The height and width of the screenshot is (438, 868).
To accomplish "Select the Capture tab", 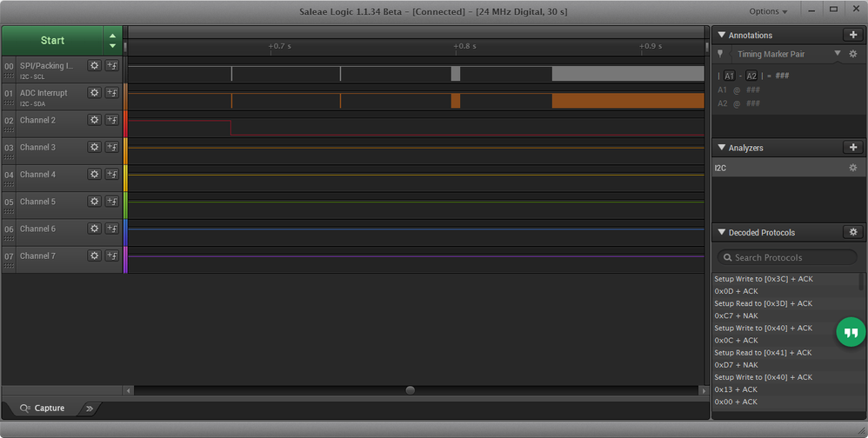I will (43, 408).
